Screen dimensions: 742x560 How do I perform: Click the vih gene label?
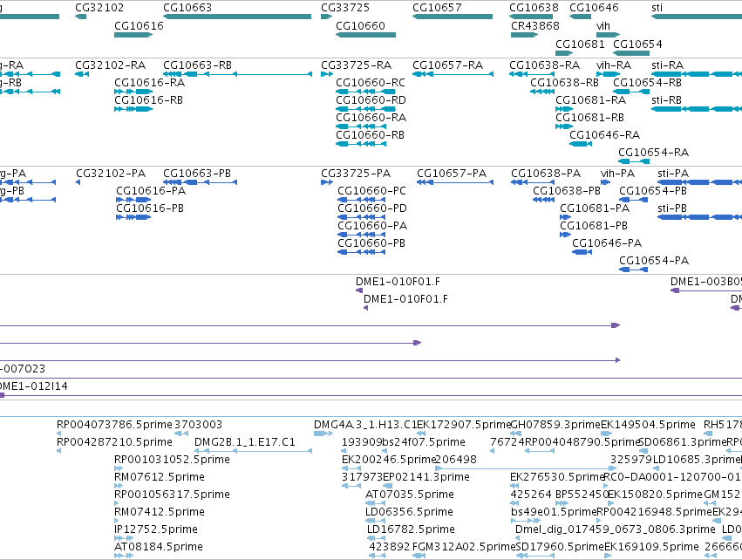point(602,25)
